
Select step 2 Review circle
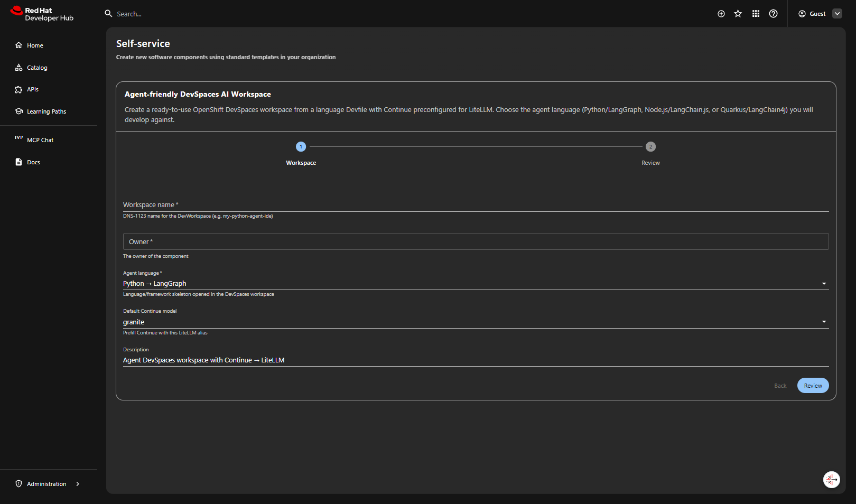650,147
